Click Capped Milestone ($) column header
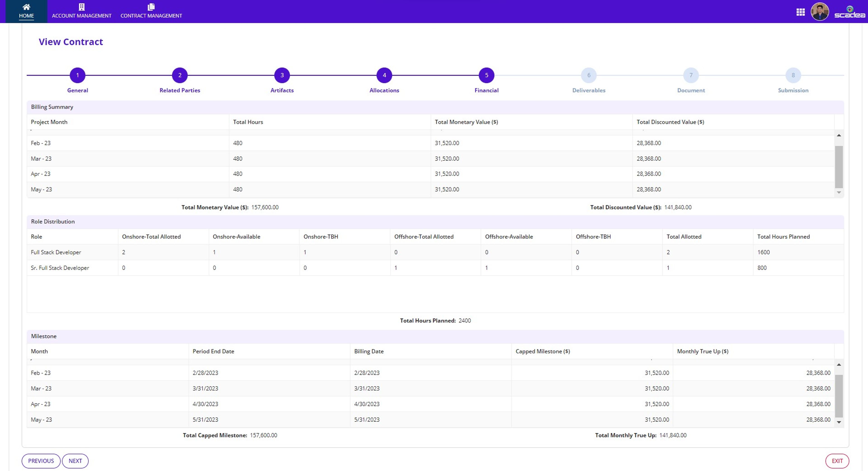The image size is (868, 471). tap(592, 351)
